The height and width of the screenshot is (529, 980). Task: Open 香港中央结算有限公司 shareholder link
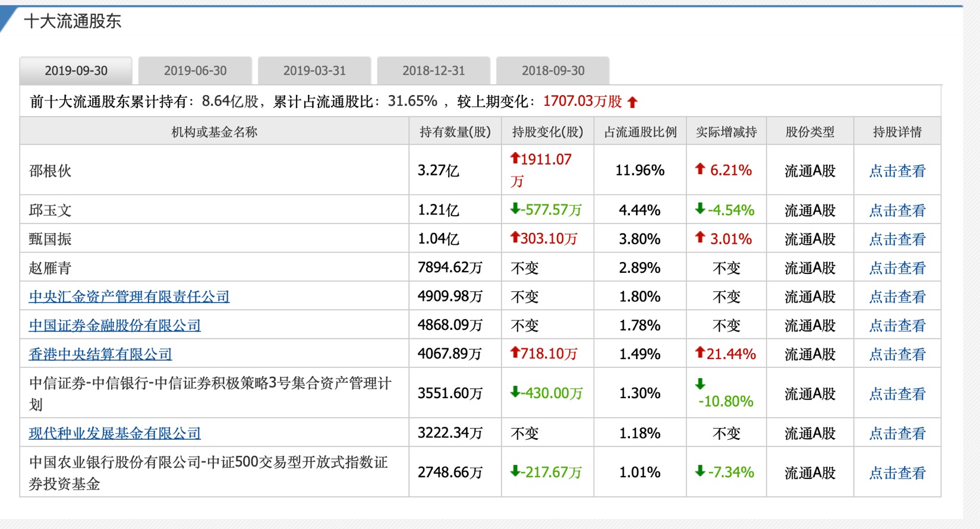click(x=100, y=354)
